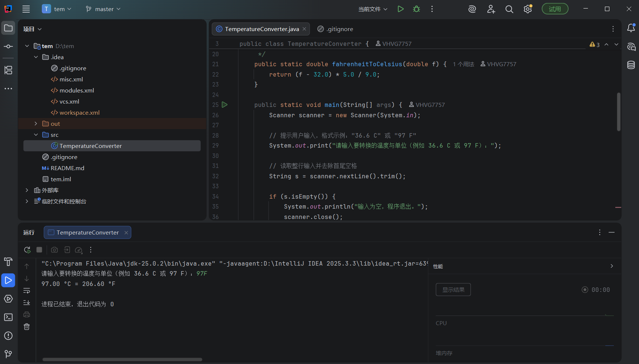Open the Search Everywhere magnifier icon
Viewport: 639px width, 364px height.
(509, 9)
